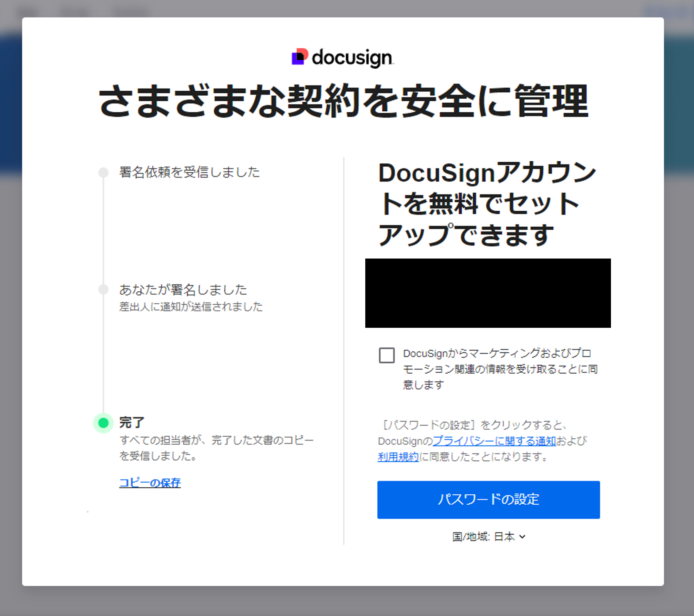Click the あなたが署名しました step dot
The image size is (694, 616).
[103, 289]
